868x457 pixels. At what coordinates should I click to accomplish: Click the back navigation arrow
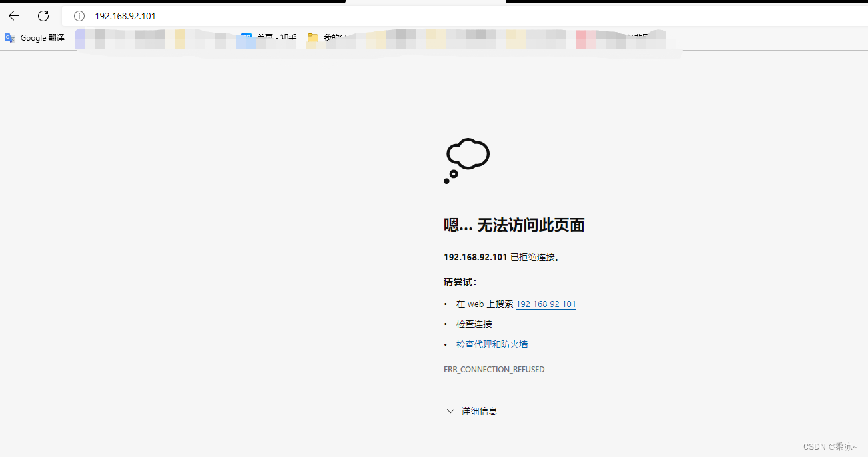pyautogui.click(x=13, y=15)
